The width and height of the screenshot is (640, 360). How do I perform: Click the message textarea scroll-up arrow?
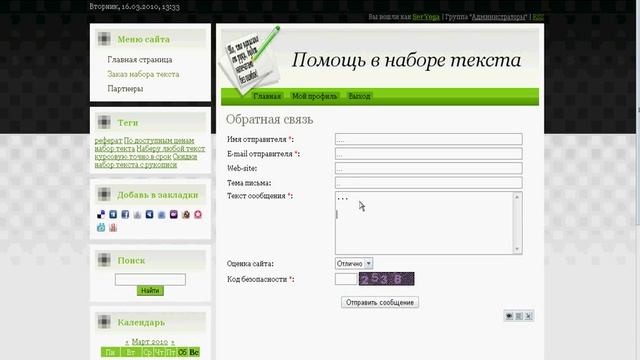pyautogui.click(x=517, y=197)
